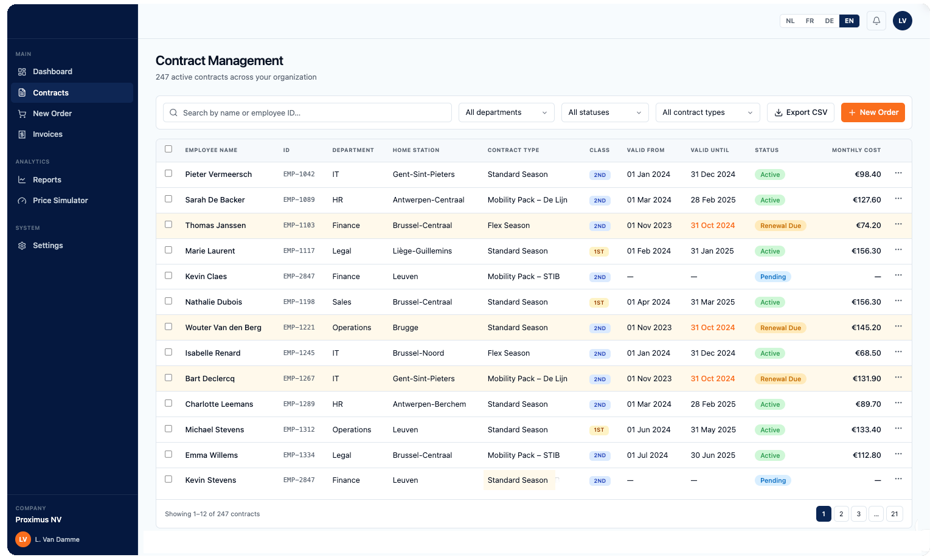
Task: Jump to page 21 of contracts
Action: tap(895, 514)
